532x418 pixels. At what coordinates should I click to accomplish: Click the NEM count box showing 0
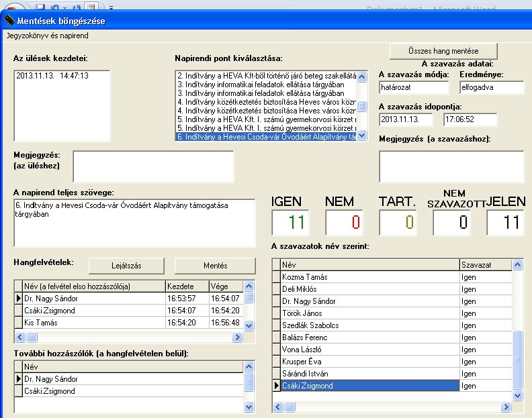344,223
